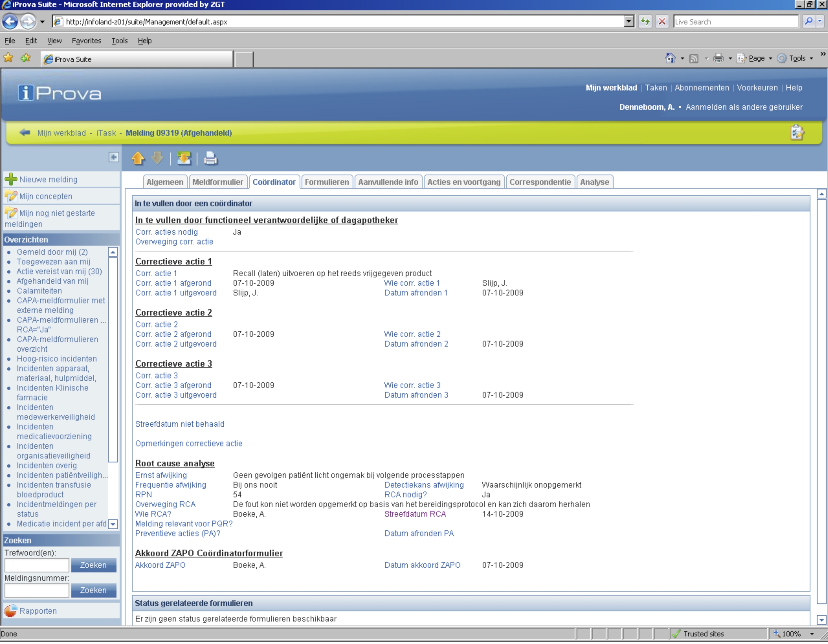Click the back arrow in breadcrumb bar
This screenshot has height=644, width=828.
(25, 132)
